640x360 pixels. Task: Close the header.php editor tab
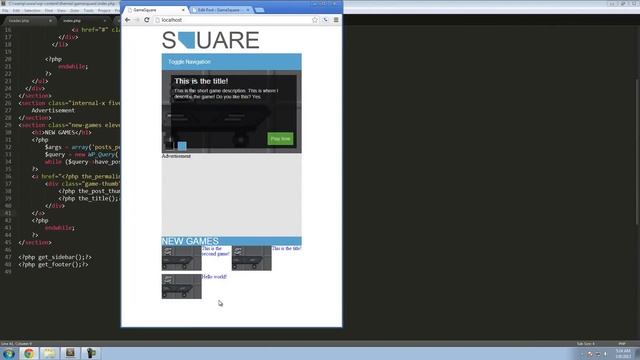[x=50, y=20]
